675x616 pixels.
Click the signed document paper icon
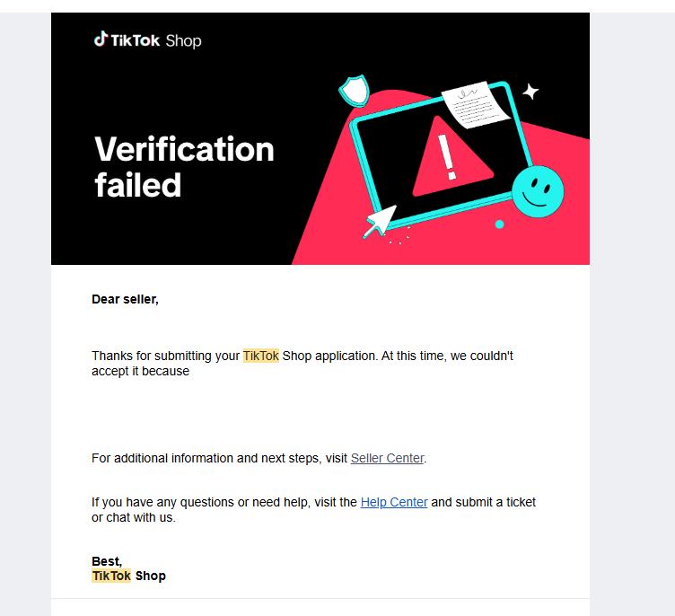(475, 105)
